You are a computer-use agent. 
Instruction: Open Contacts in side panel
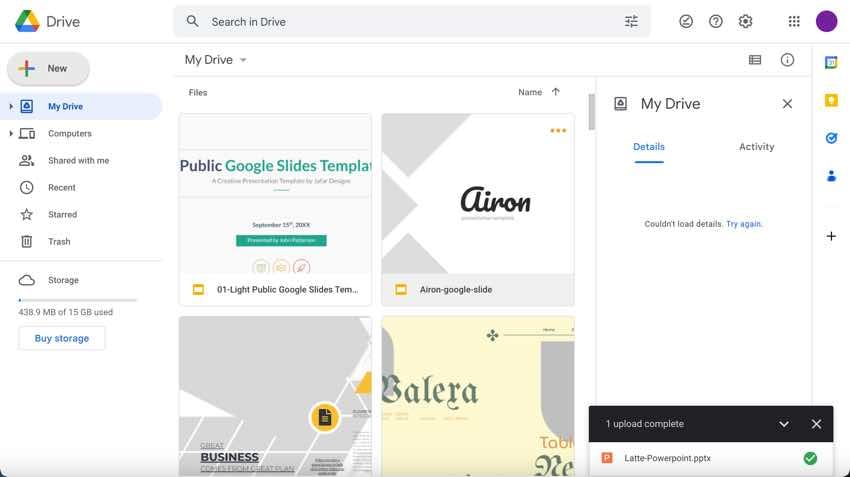pyautogui.click(x=831, y=176)
